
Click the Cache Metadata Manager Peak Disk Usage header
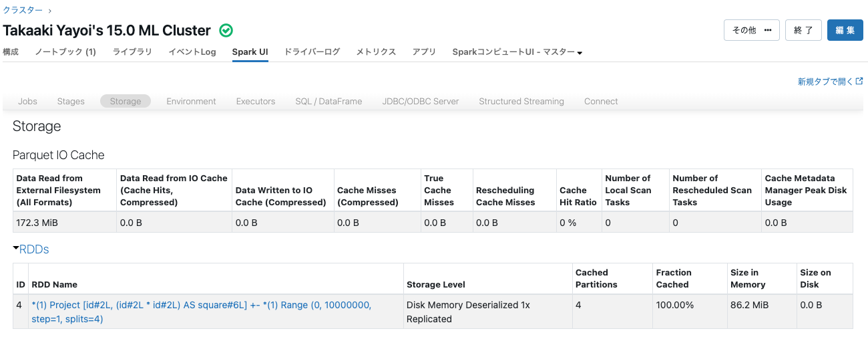coord(806,190)
